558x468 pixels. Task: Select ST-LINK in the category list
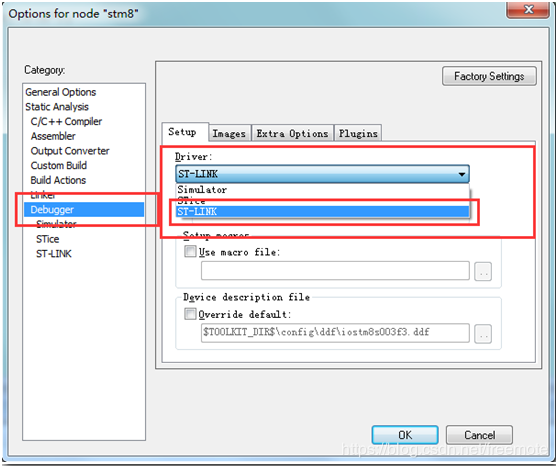click(x=54, y=254)
